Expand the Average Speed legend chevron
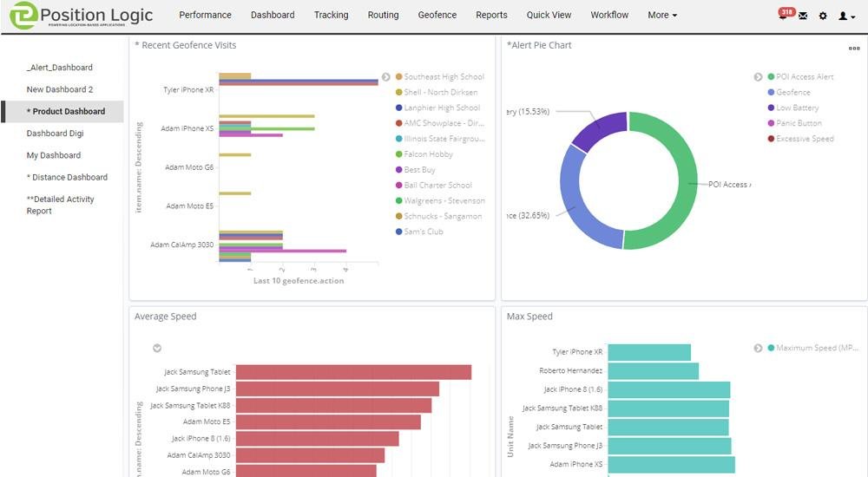This screenshot has height=477, width=868. (157, 348)
